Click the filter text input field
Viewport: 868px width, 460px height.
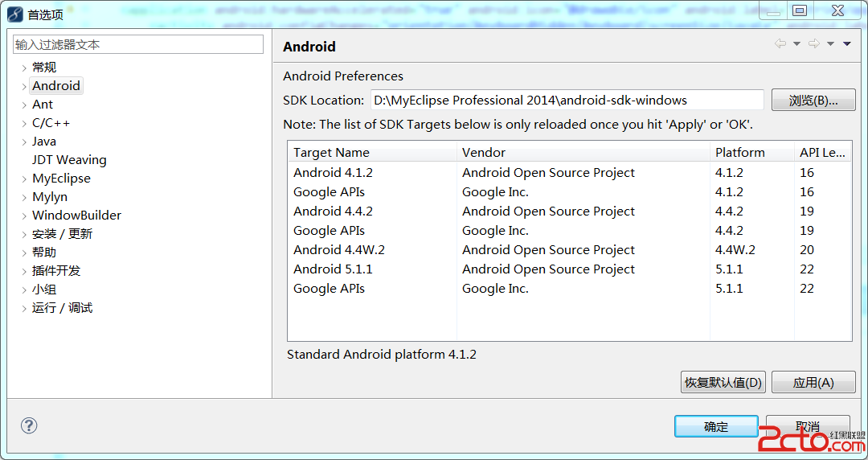click(138, 45)
